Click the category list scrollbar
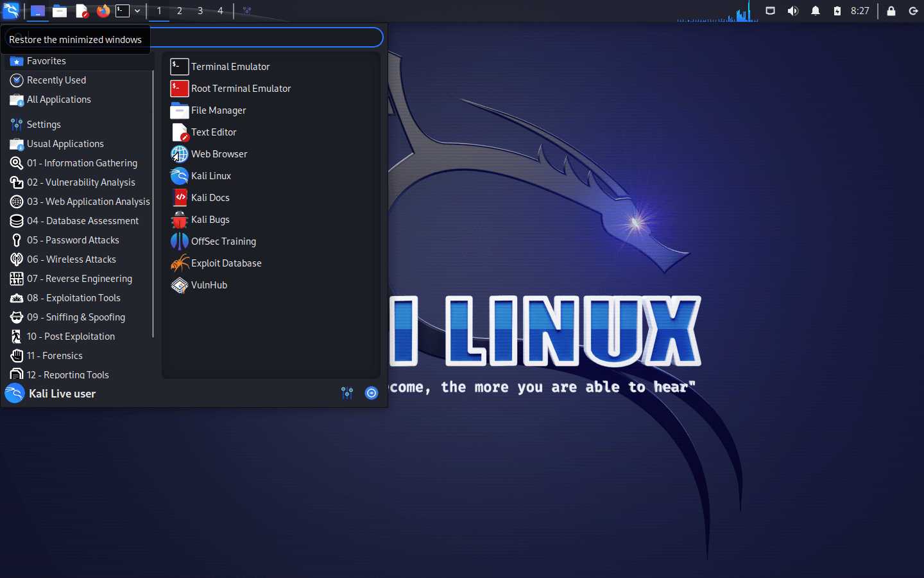Screen dimensions: 924x578 153,204
